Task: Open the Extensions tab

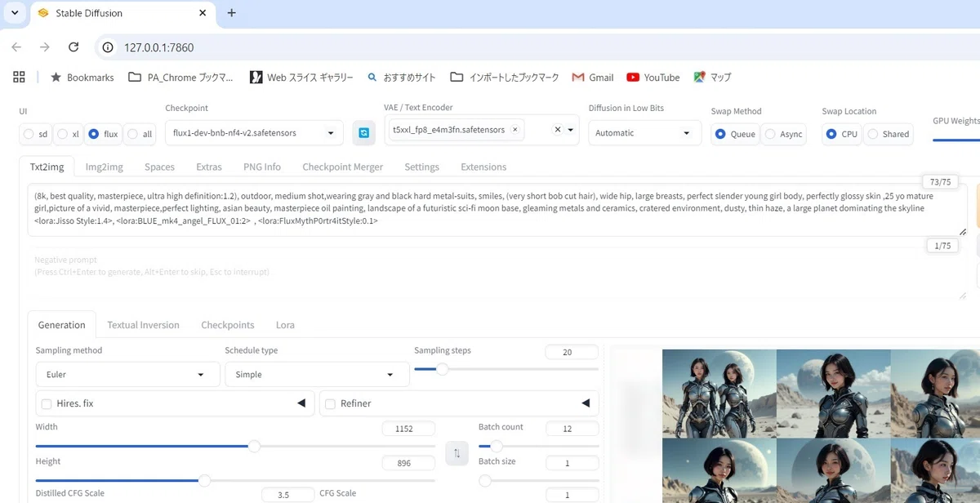Action: tap(483, 167)
